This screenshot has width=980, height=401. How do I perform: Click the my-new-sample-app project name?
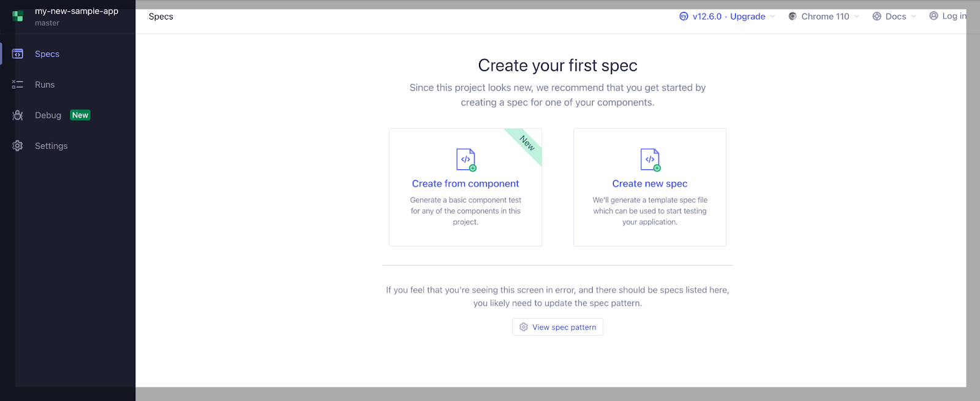(x=77, y=11)
